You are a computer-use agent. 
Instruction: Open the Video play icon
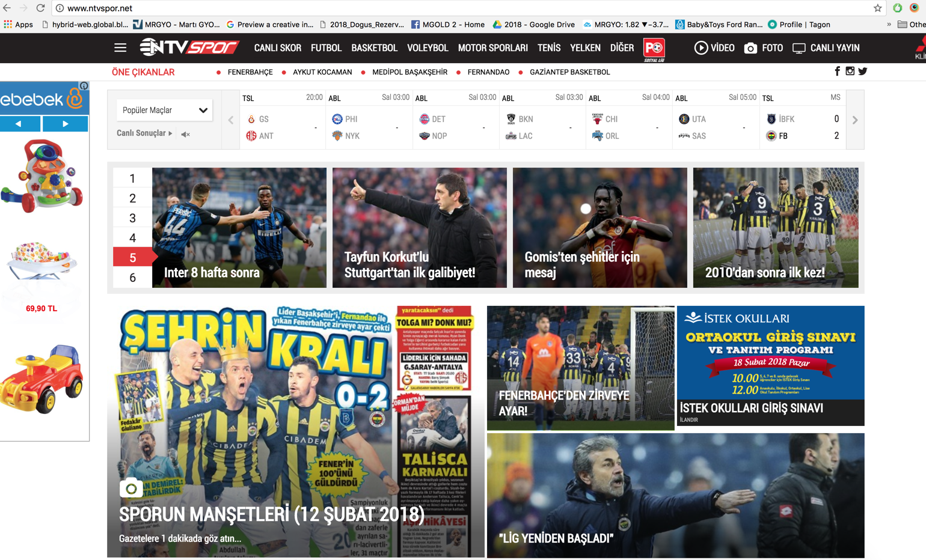[701, 48]
